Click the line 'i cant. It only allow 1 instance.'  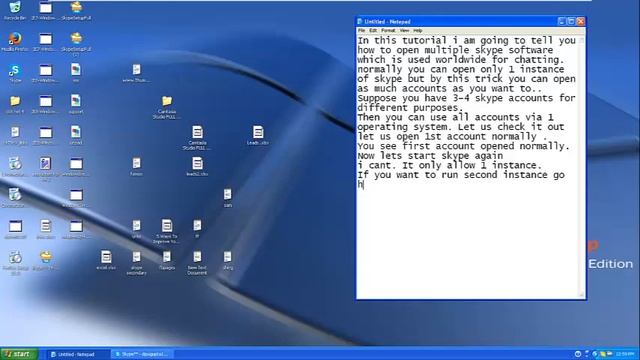(x=450, y=165)
